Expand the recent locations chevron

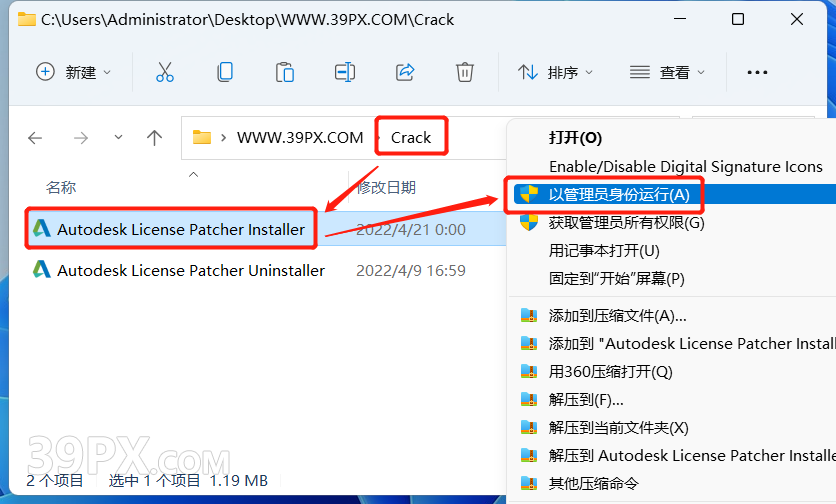click(118, 138)
